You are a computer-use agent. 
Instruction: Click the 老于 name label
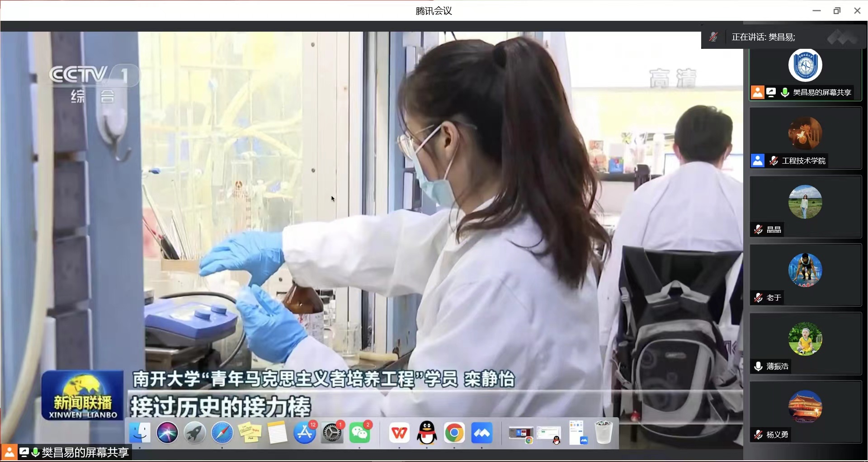pos(774,298)
